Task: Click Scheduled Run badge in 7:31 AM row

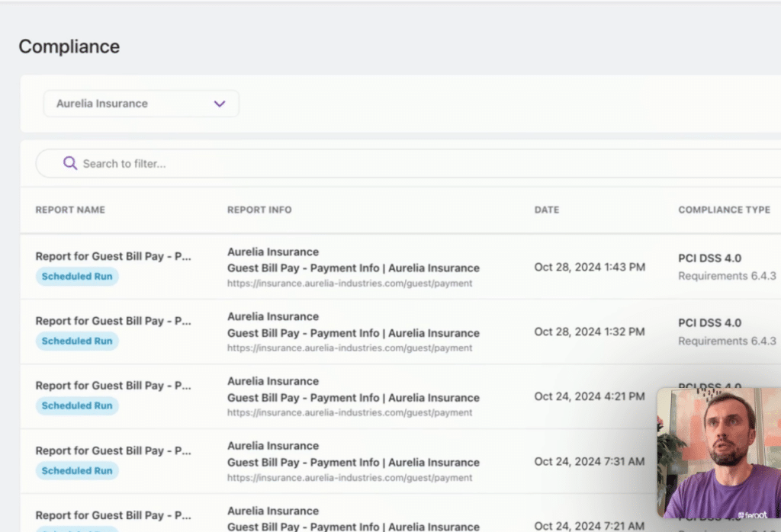Action: tap(77, 471)
